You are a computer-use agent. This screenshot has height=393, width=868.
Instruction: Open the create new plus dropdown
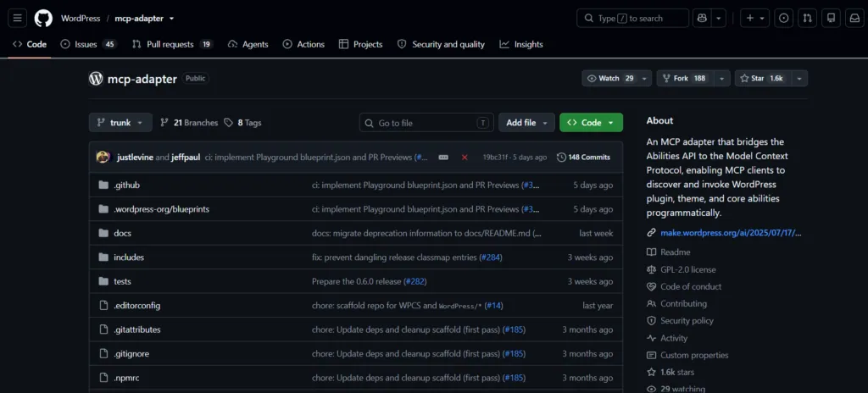[x=755, y=19]
